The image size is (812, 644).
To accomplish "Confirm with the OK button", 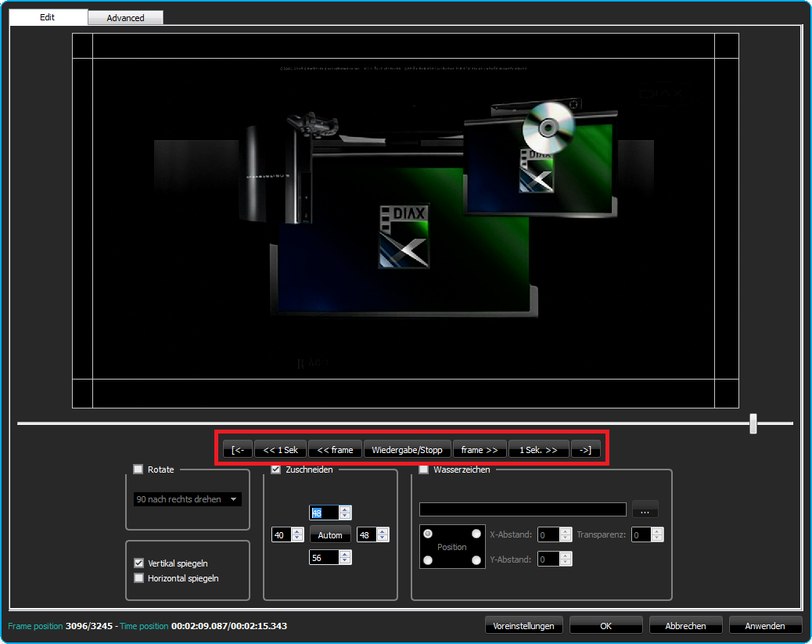I will (x=606, y=625).
